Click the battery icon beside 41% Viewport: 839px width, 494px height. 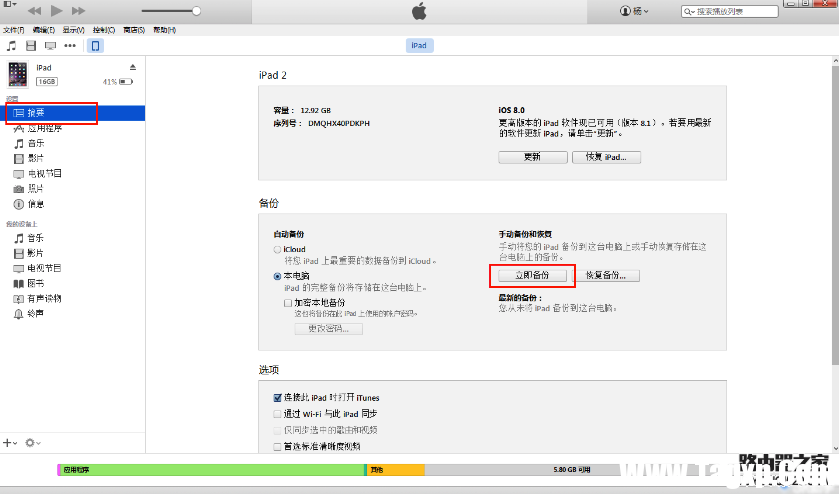pyautogui.click(x=126, y=81)
